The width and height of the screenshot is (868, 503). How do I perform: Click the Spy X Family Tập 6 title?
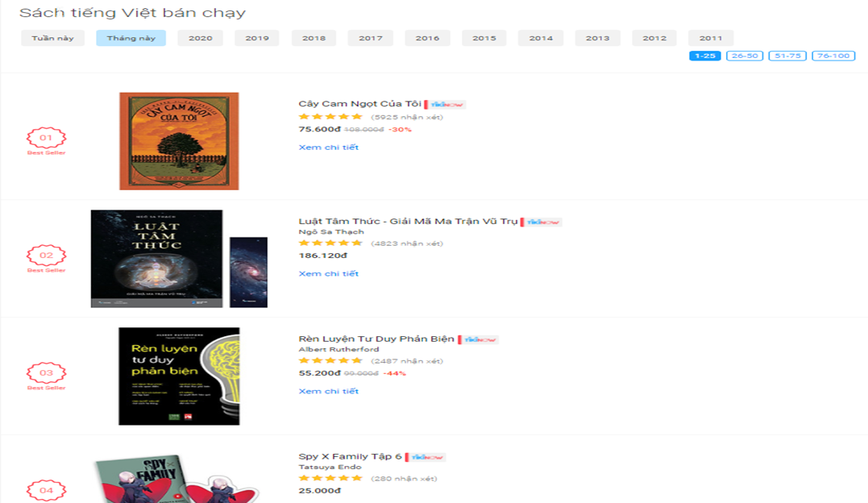[350, 456]
